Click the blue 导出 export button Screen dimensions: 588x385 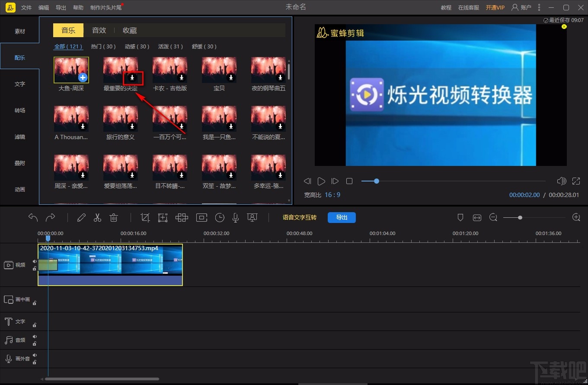[x=342, y=217]
